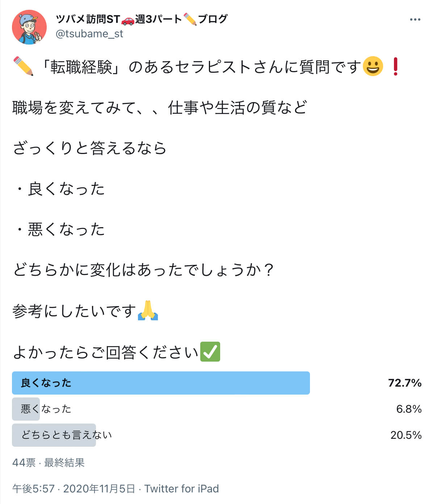Click the Twitter for iPad source link
Screen dimensions: 432x504
point(181,489)
